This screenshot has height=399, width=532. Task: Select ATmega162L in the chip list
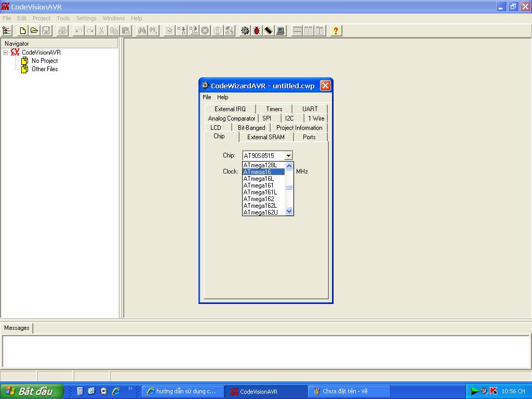(x=263, y=206)
